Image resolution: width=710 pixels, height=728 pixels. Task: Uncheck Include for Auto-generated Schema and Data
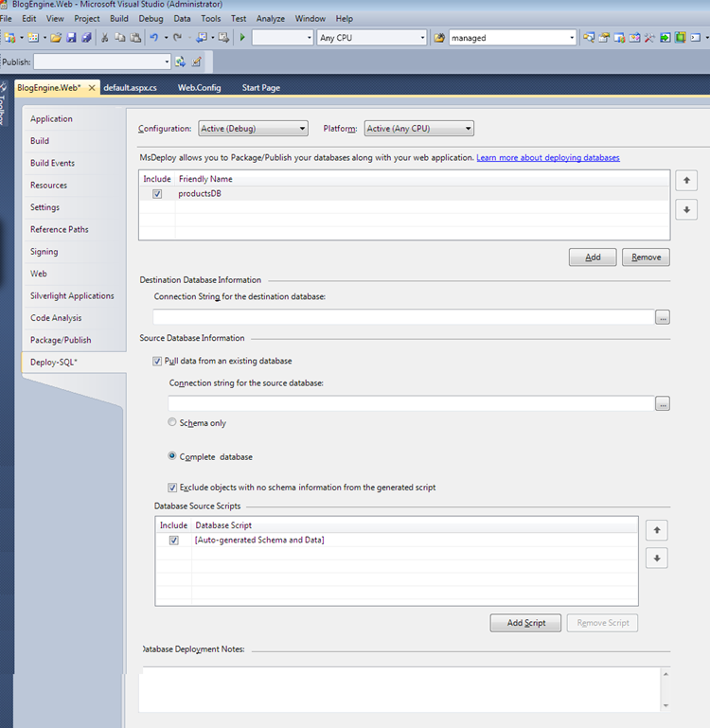pos(173,541)
